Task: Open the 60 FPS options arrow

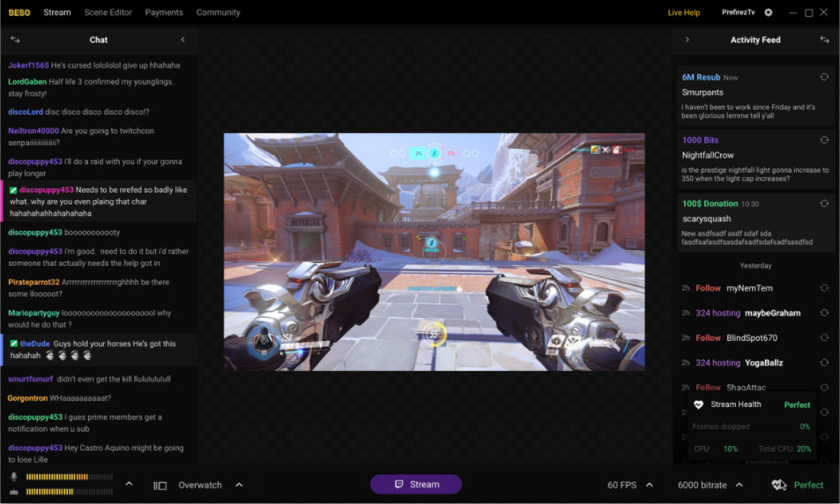Action: pyautogui.click(x=650, y=485)
